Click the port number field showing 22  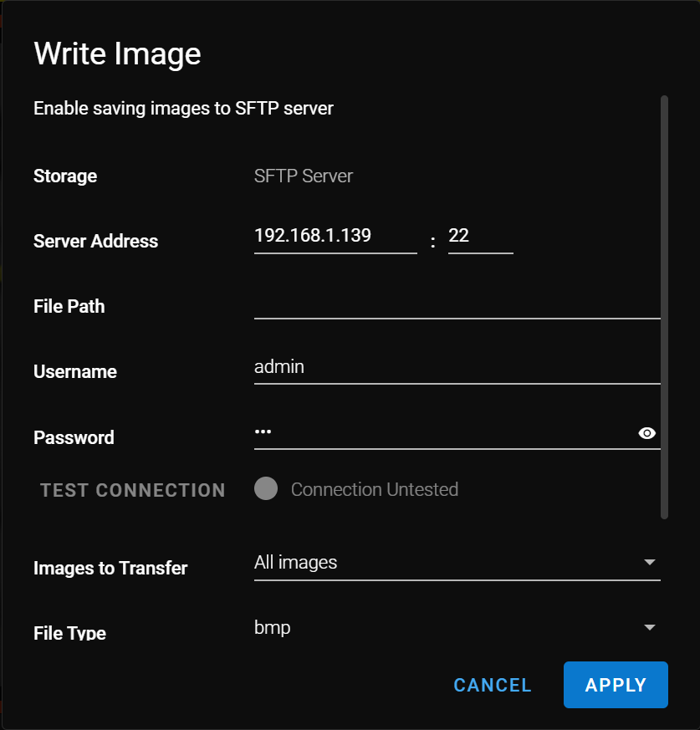click(x=480, y=236)
